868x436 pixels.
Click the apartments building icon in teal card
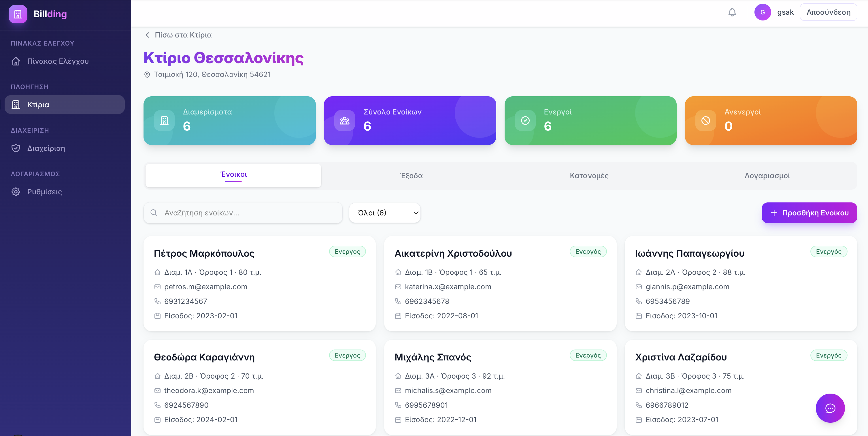[x=164, y=120]
